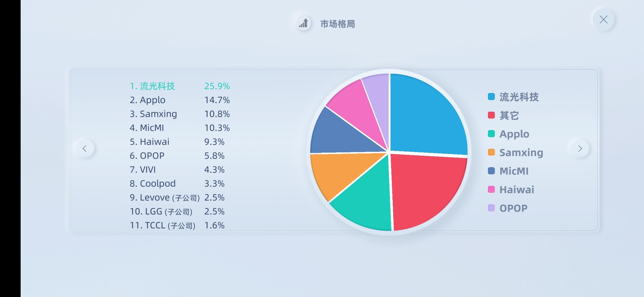Select the 11. TCCL (子公司) row
The width and height of the screenshot is (644, 297).
click(177, 225)
